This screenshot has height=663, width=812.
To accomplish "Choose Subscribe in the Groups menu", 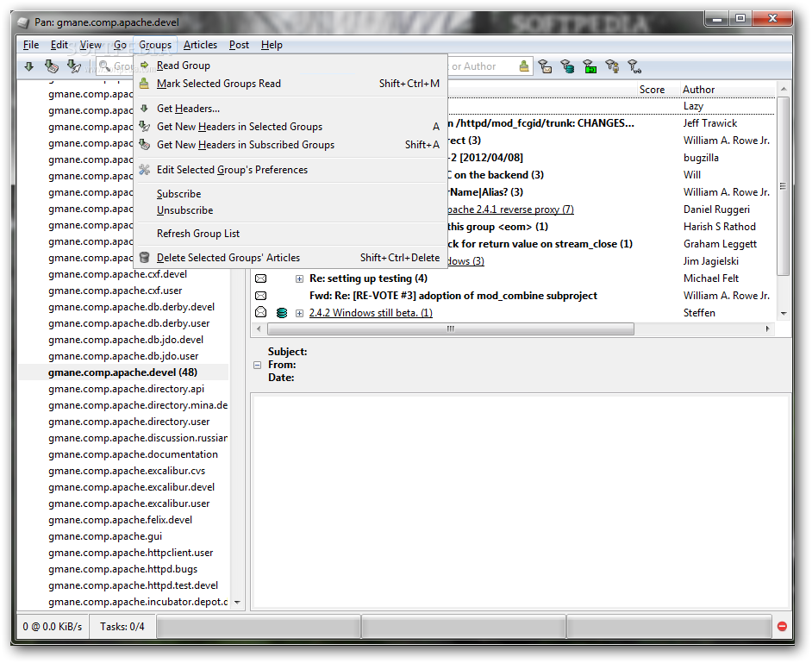I will [290, 194].
